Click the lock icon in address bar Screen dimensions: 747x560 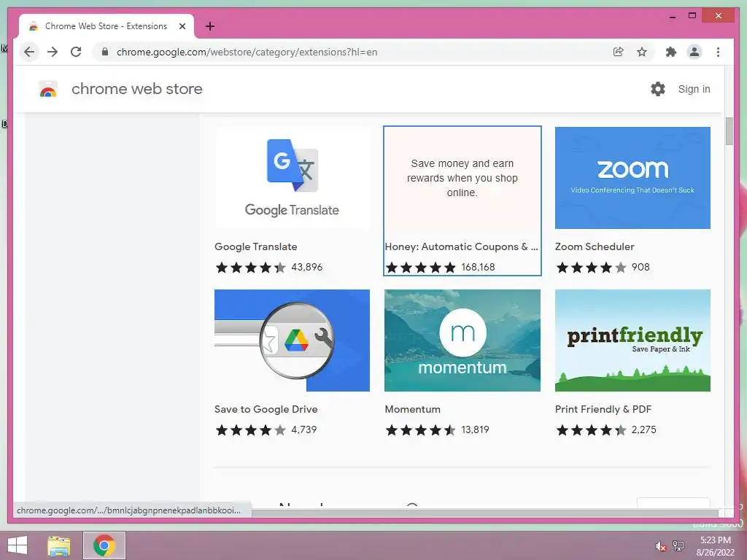click(x=105, y=52)
